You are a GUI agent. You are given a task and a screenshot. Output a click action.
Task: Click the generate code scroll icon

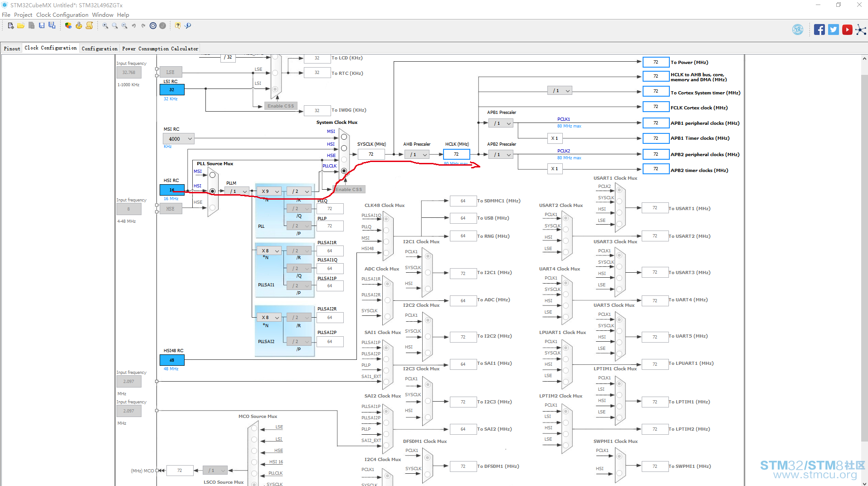[89, 25]
